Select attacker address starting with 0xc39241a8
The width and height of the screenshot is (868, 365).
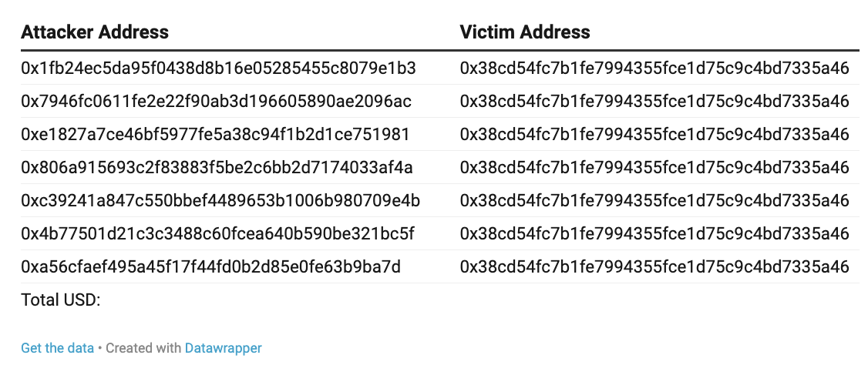(x=220, y=201)
